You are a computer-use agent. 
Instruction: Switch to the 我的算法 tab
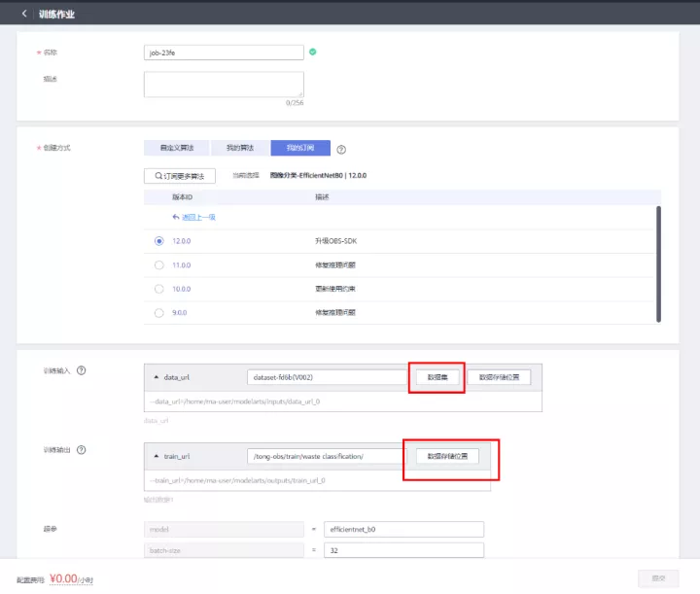click(240, 149)
